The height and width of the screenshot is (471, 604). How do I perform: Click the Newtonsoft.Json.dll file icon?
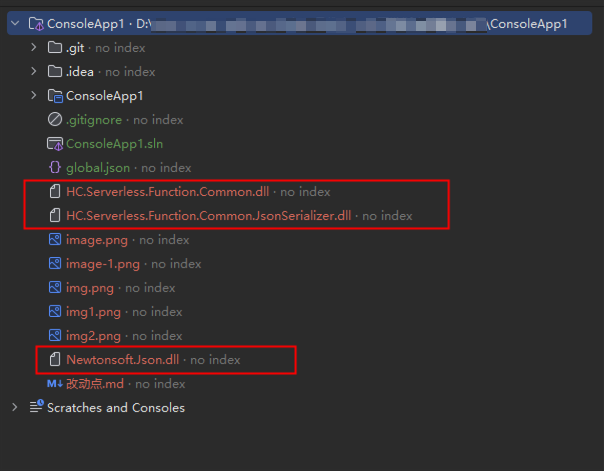pos(55,359)
